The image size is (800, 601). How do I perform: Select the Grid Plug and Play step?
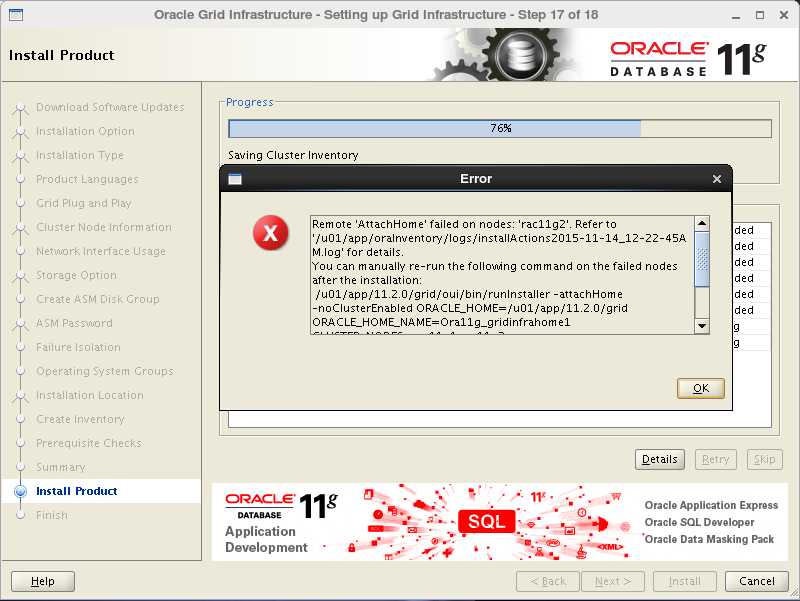click(x=84, y=203)
